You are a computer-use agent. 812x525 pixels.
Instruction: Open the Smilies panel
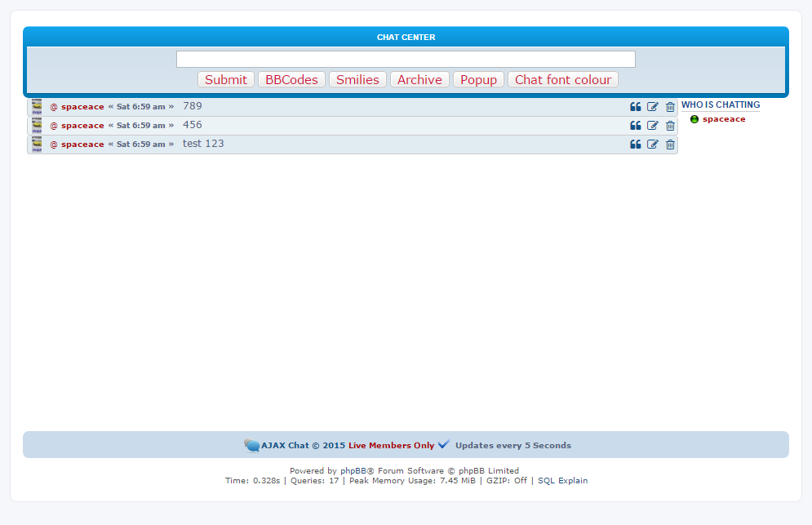357,79
